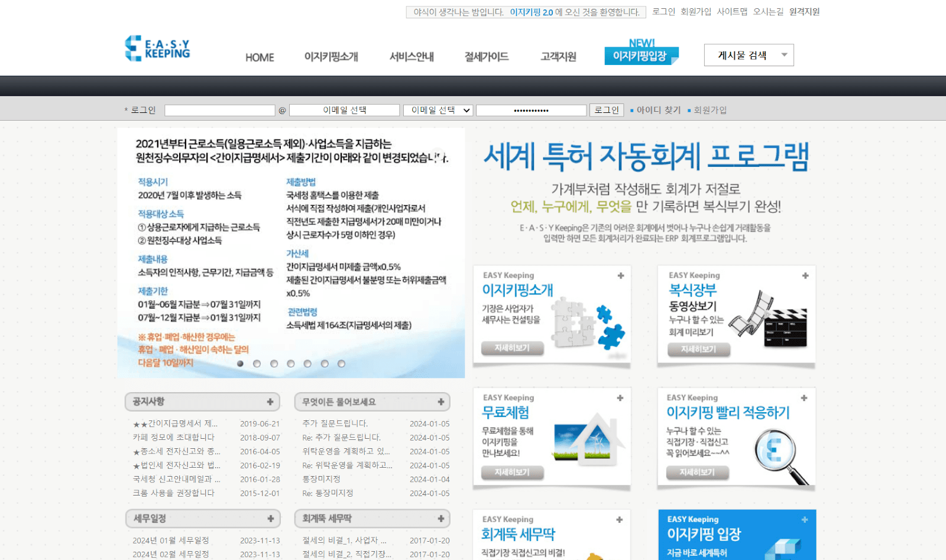Open 이지키핑소개 menu
The width and height of the screenshot is (946, 560).
point(331,57)
